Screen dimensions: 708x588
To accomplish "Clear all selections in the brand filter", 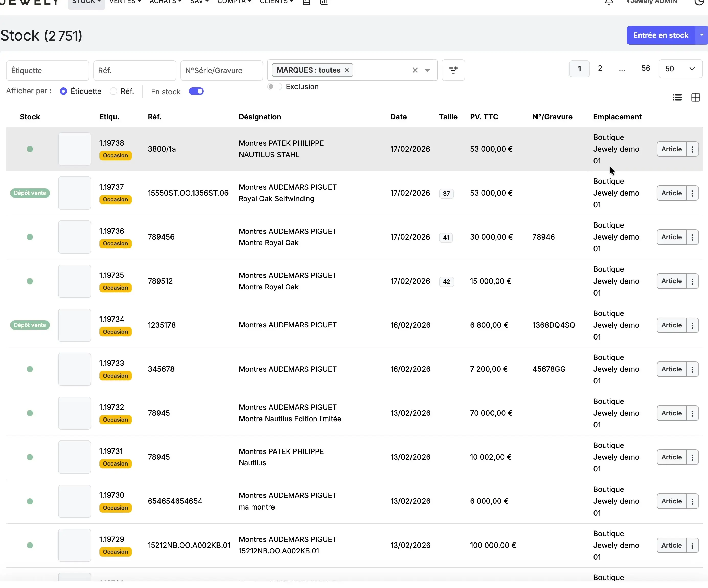I will [415, 70].
